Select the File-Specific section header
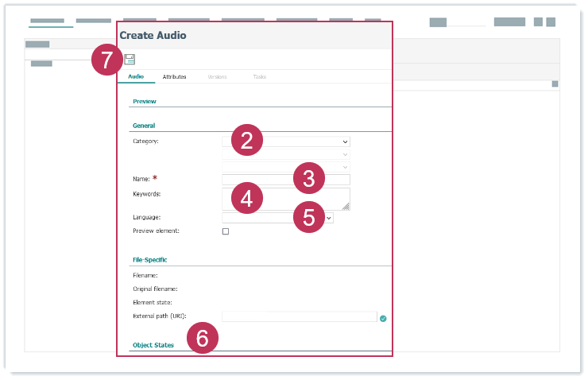This screenshot has width=588, height=380. point(149,260)
